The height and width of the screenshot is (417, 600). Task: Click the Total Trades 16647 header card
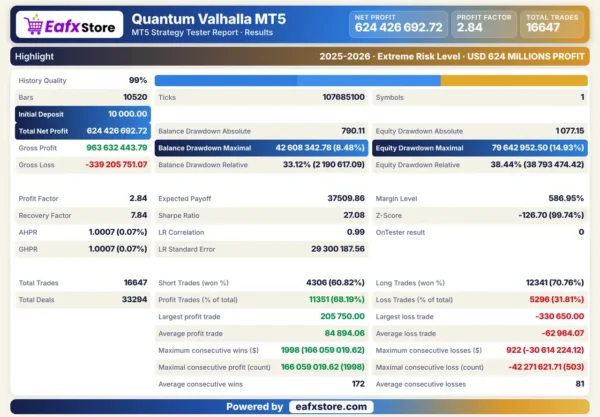(x=552, y=24)
